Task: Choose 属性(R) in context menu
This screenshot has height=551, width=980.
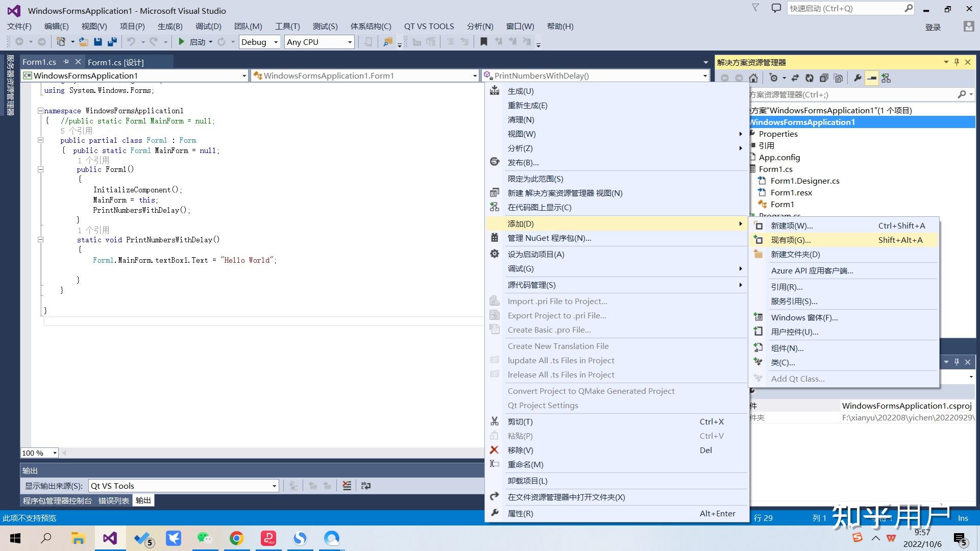Action: 617,513
